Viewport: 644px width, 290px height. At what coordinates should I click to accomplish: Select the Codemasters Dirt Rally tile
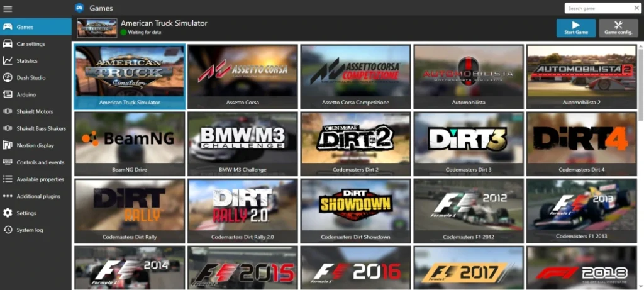pyautogui.click(x=130, y=211)
